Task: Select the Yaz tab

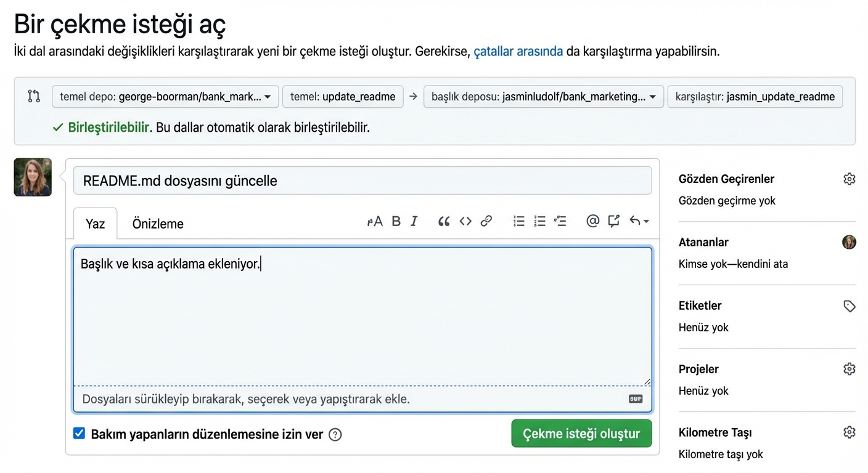Action: click(95, 224)
